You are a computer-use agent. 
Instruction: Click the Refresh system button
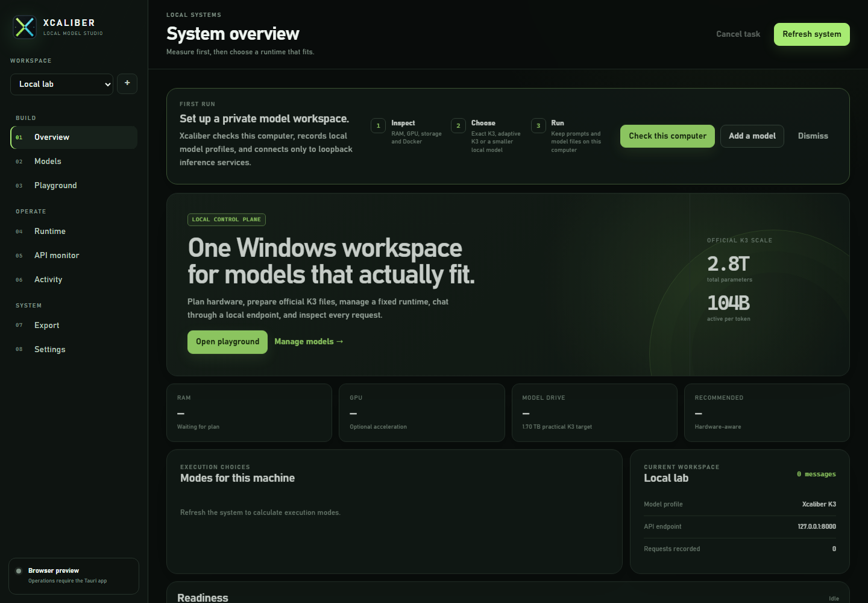tap(811, 34)
